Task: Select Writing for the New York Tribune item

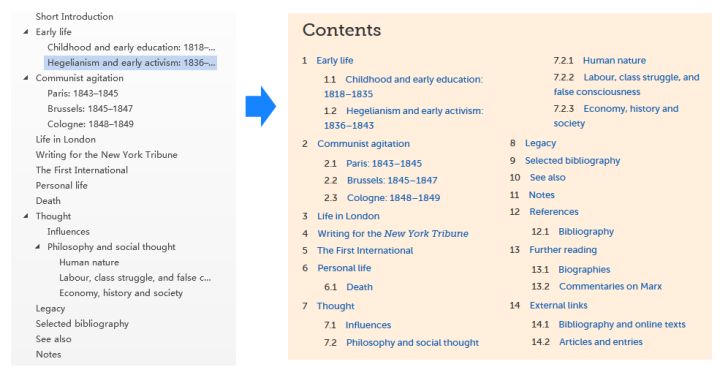Action: [107, 155]
